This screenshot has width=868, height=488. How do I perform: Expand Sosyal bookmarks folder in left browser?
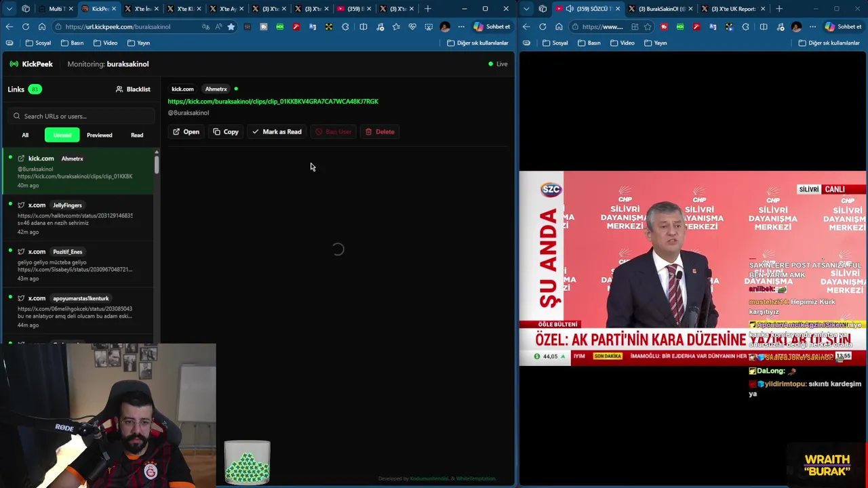pyautogui.click(x=38, y=43)
